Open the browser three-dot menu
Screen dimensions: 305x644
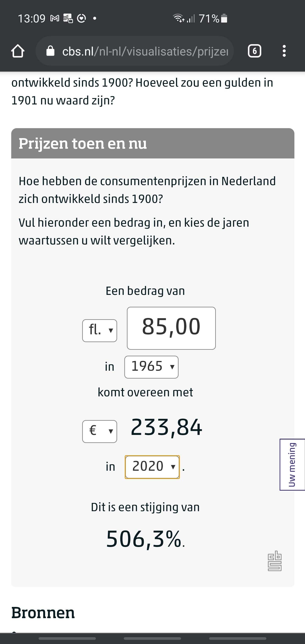(x=284, y=51)
